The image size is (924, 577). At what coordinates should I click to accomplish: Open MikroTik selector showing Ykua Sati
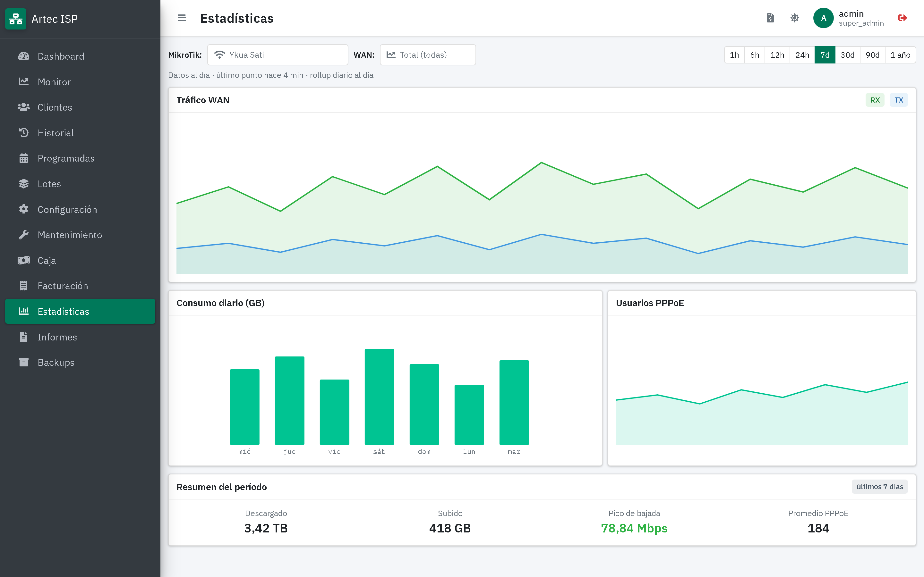278,55
